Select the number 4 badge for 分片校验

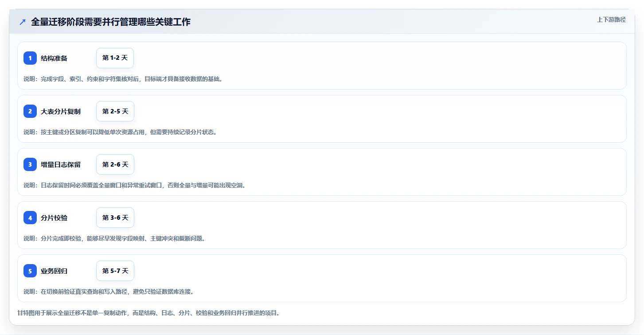(30, 218)
